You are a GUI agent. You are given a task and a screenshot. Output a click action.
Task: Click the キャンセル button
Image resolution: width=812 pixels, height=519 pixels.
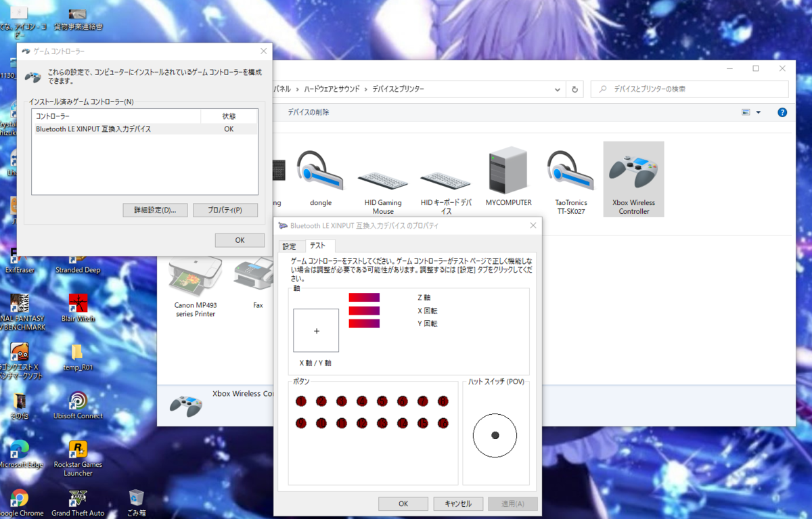(458, 503)
